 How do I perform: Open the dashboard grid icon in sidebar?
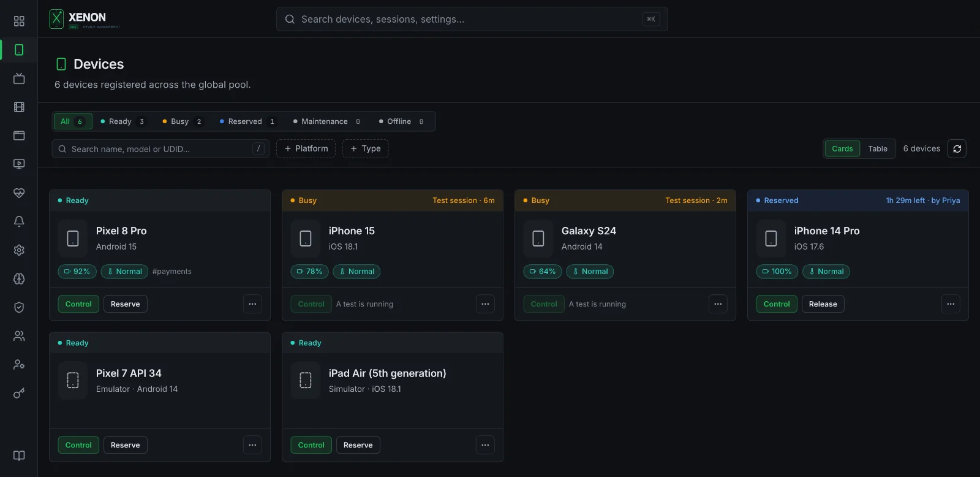coord(19,21)
